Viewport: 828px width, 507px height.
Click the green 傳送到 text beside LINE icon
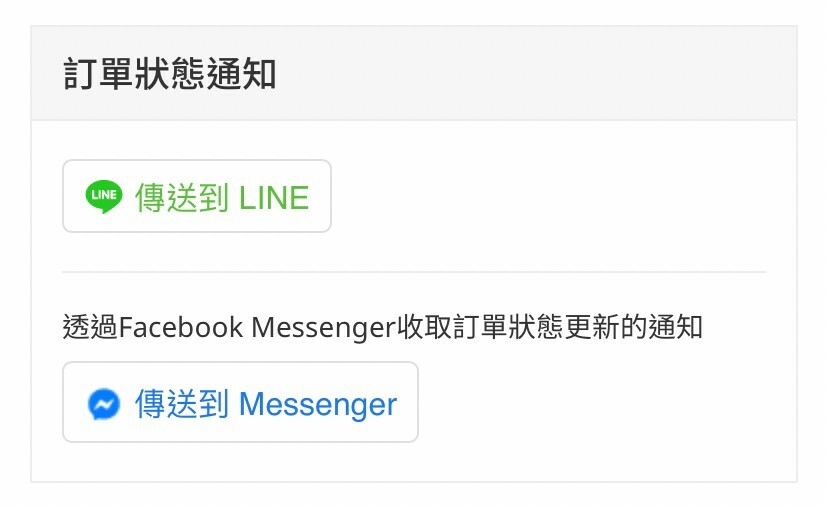point(182,198)
